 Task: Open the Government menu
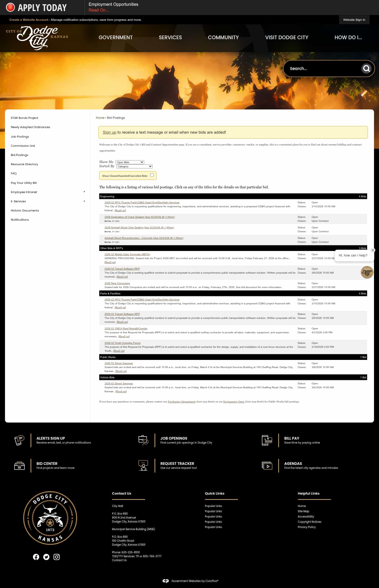click(x=116, y=37)
